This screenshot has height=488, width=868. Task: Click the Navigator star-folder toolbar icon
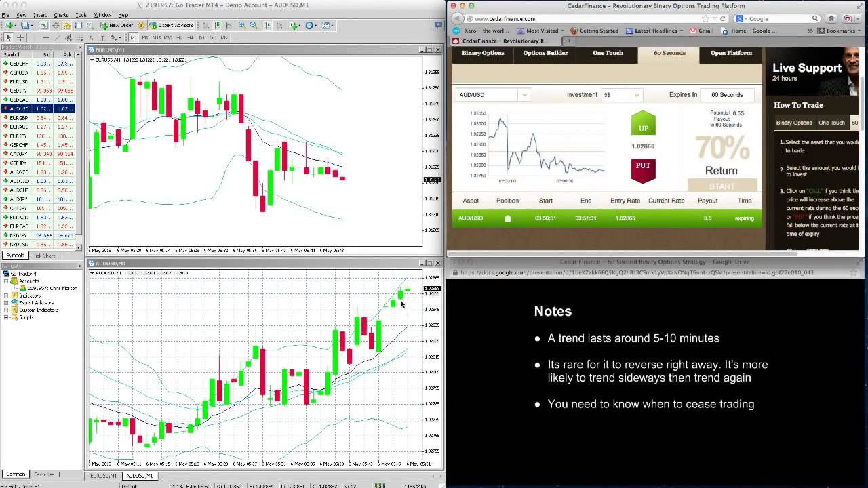coord(66,25)
